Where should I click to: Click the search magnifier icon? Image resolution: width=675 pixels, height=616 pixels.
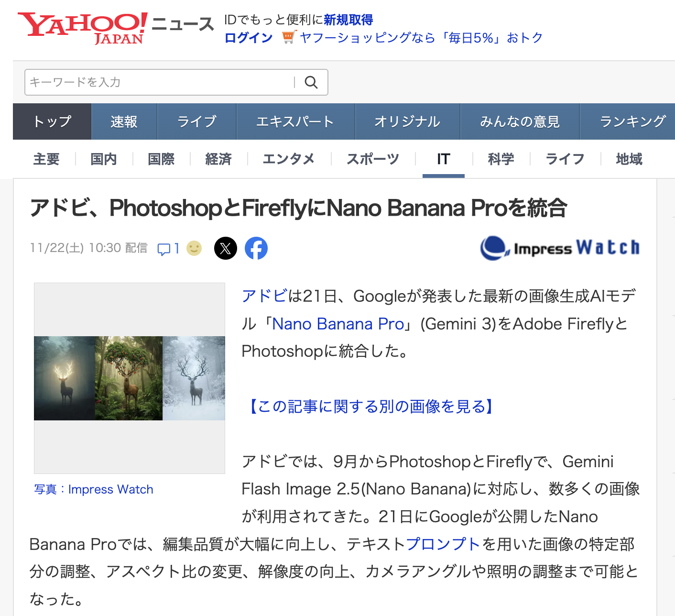[311, 82]
